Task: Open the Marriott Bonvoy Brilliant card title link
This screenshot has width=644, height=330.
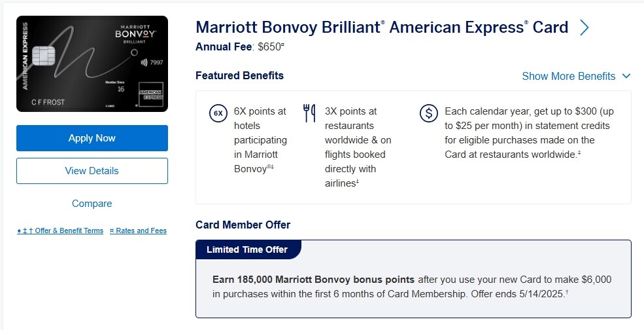Action: [x=382, y=27]
